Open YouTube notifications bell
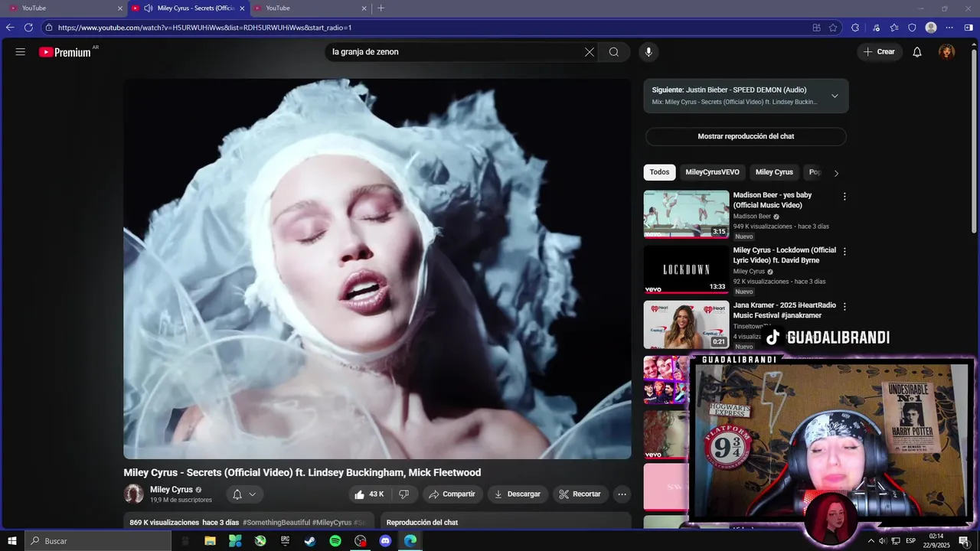The height and width of the screenshot is (551, 980). (x=917, y=52)
